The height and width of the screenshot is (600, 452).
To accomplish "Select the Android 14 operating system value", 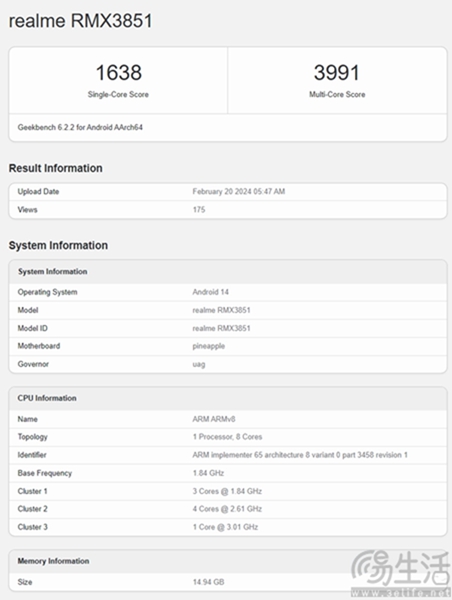I will click(210, 292).
